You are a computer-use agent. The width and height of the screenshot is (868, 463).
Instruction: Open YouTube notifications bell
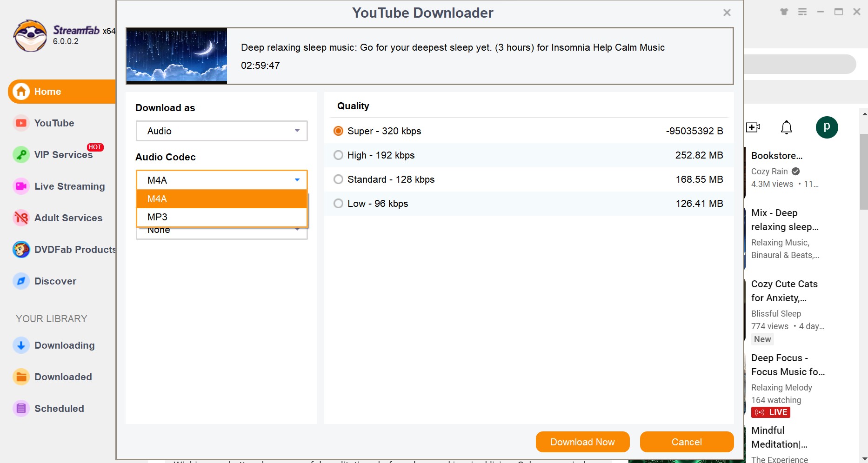(787, 127)
